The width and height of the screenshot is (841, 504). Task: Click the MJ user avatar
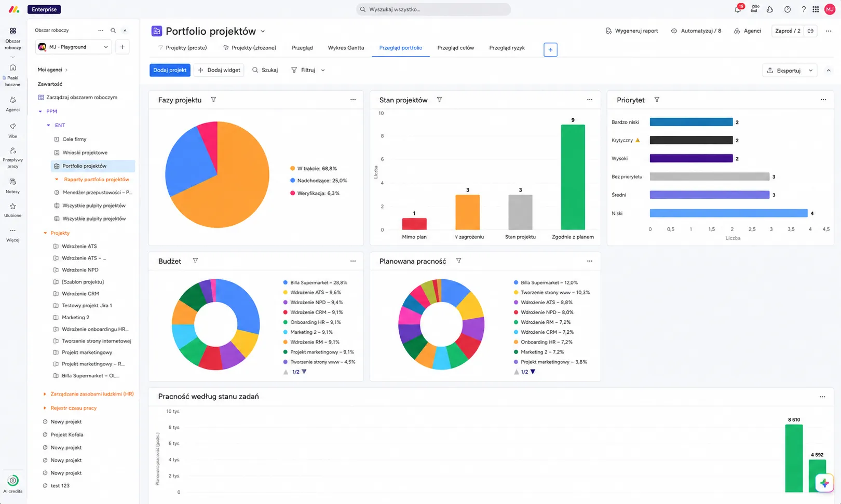click(x=830, y=9)
